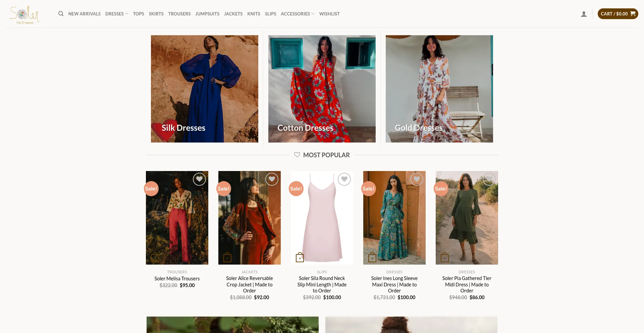View Soler Sila pink slip product image

[x=322, y=218]
